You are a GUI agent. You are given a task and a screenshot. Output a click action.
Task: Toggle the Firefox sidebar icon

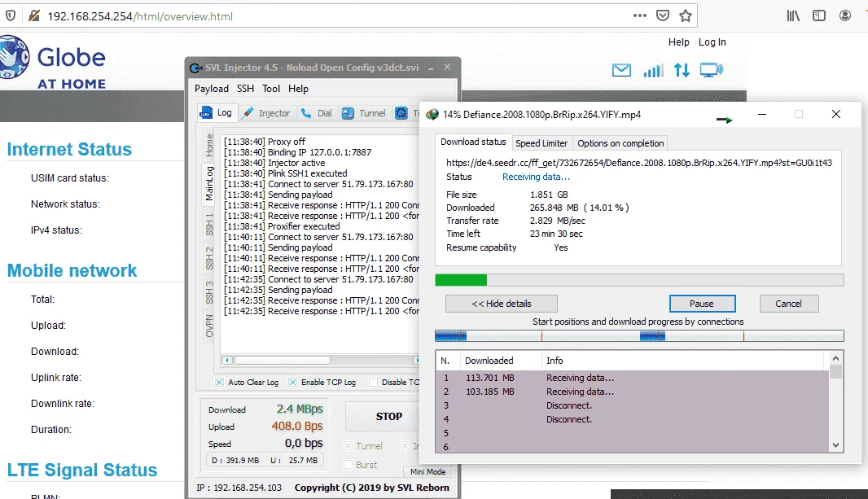click(818, 15)
